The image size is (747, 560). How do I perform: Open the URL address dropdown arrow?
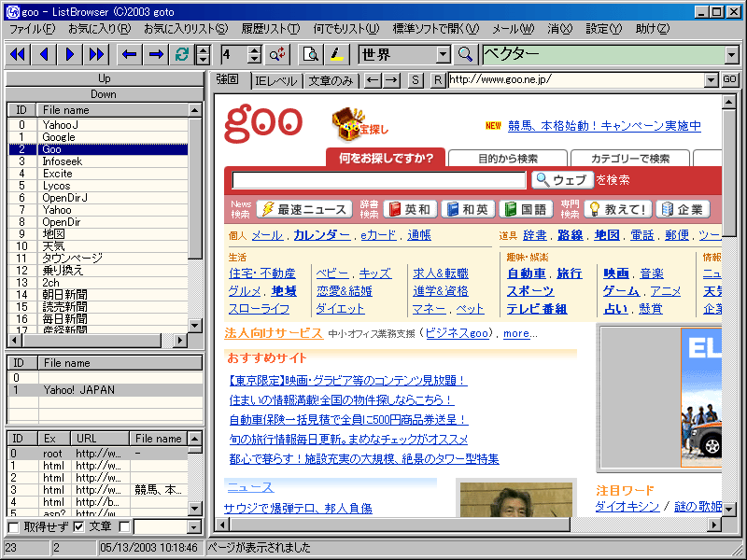point(712,80)
